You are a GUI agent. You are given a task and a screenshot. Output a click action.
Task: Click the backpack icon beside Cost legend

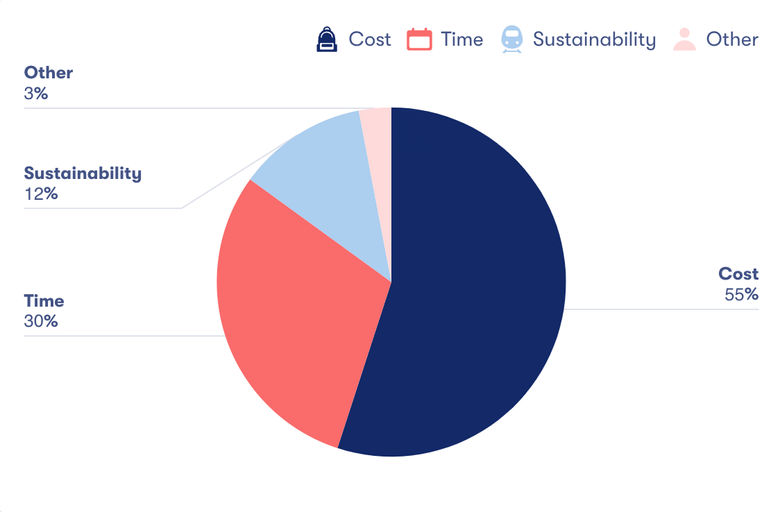(x=326, y=40)
